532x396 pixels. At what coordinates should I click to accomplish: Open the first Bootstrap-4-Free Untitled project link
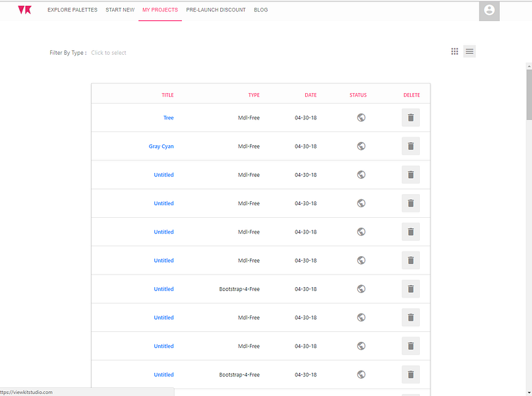click(164, 289)
